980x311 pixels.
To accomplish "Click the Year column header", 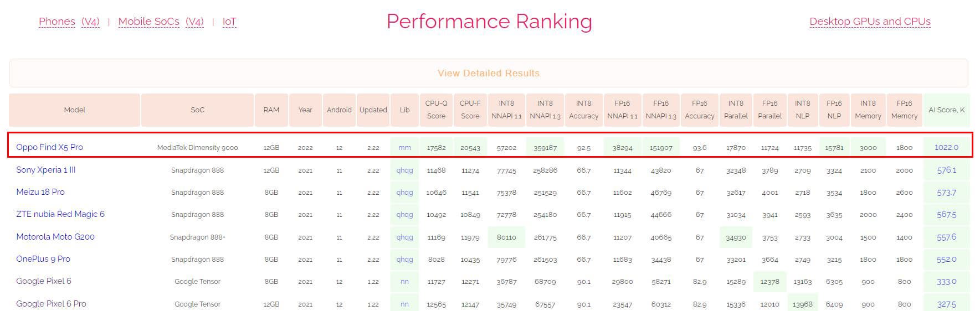I will pos(305,110).
